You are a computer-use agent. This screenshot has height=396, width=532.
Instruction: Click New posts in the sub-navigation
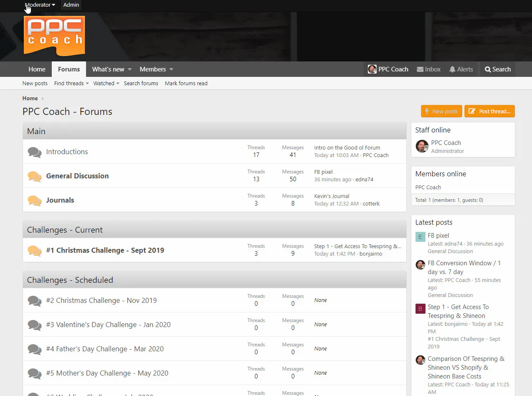35,83
